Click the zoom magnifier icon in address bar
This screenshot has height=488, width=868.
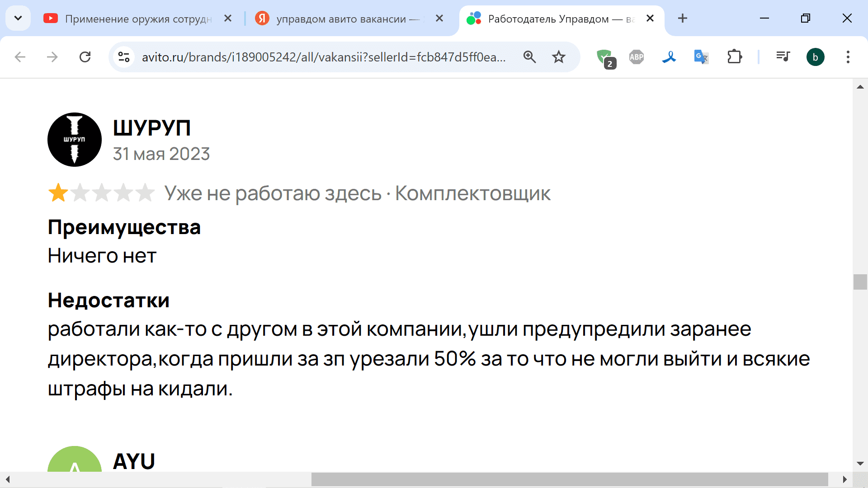coord(529,57)
